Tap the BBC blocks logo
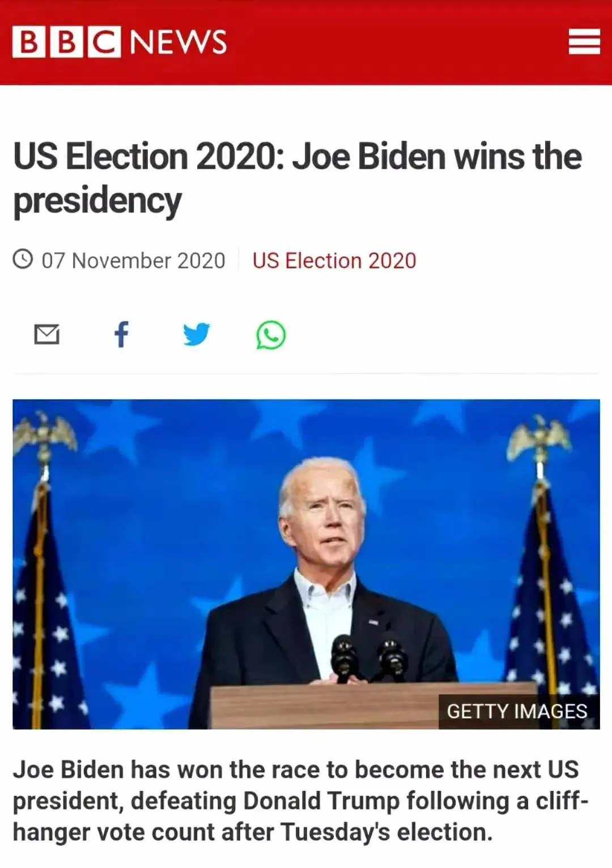 (66, 42)
